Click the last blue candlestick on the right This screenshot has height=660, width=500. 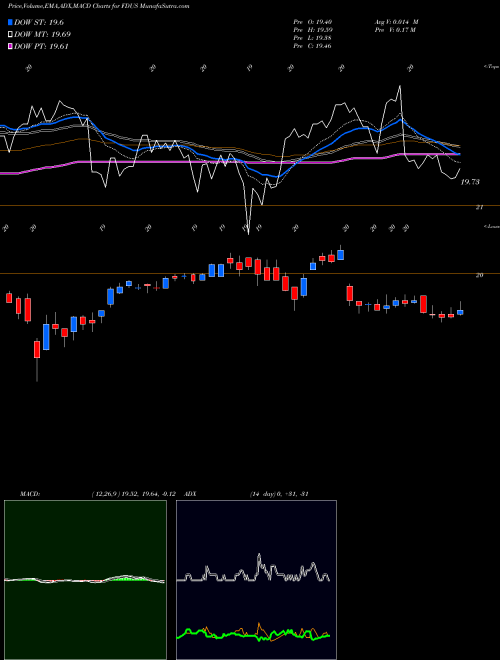460,312
